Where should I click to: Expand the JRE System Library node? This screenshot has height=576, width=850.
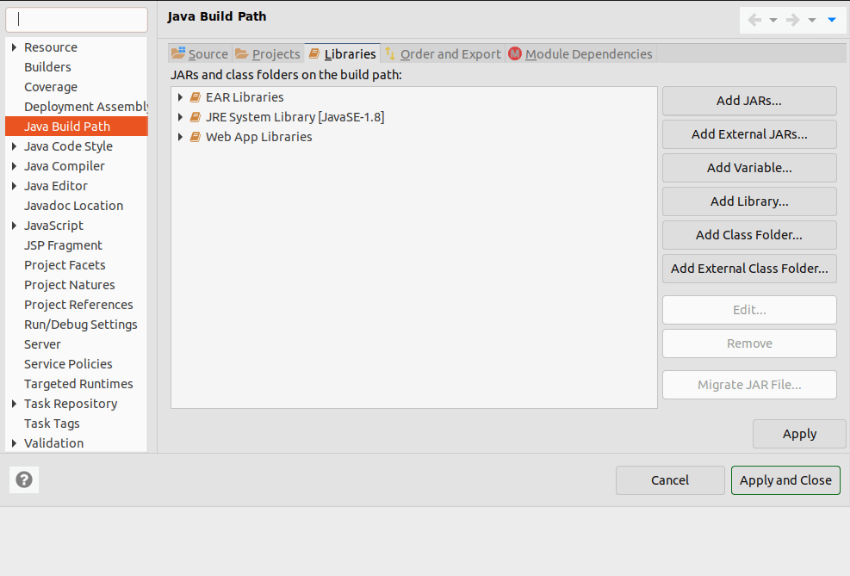click(x=180, y=117)
